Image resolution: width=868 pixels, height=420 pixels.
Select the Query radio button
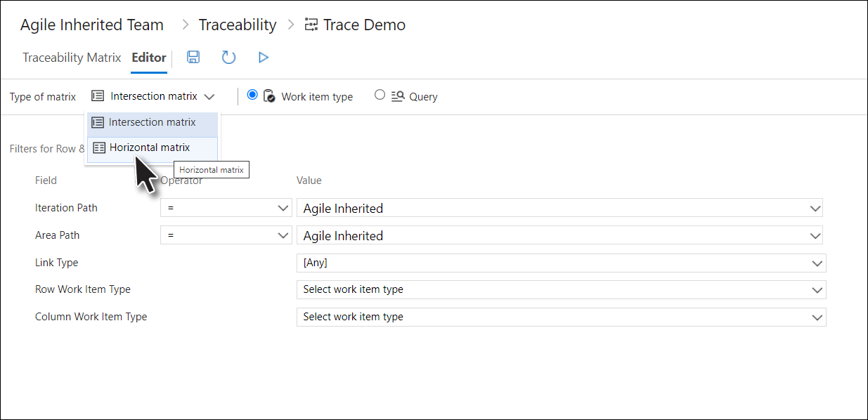(380, 96)
